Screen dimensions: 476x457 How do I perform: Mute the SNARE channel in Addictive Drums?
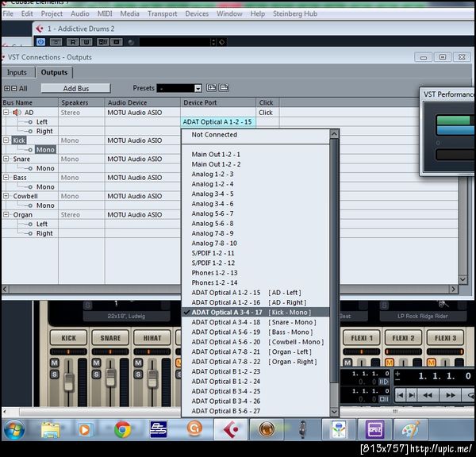pos(96,363)
